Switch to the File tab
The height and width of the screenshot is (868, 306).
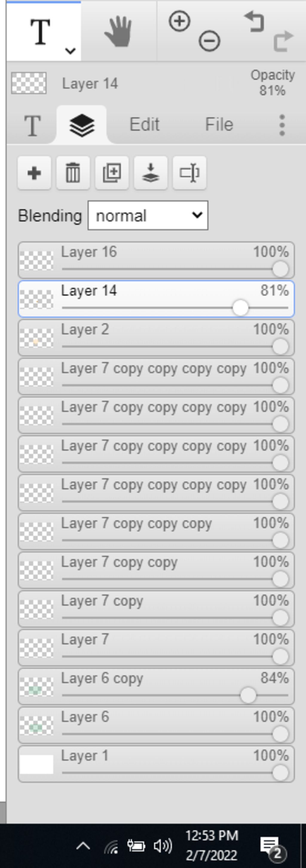(219, 124)
